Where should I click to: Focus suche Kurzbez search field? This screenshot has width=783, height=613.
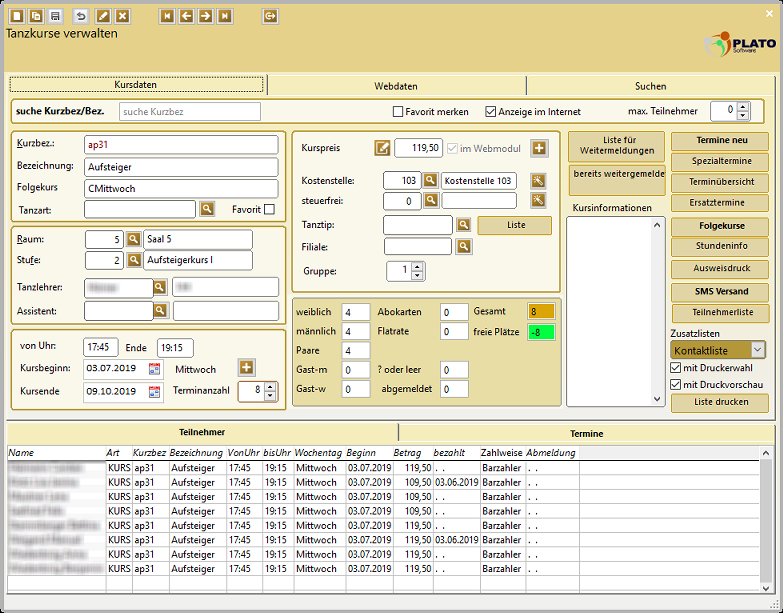pos(190,112)
